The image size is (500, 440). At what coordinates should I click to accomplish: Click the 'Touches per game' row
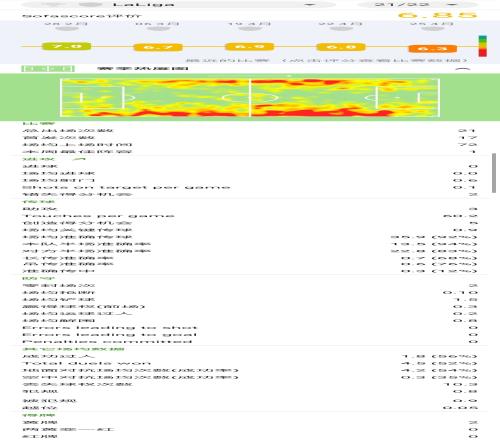pyautogui.click(x=250, y=216)
